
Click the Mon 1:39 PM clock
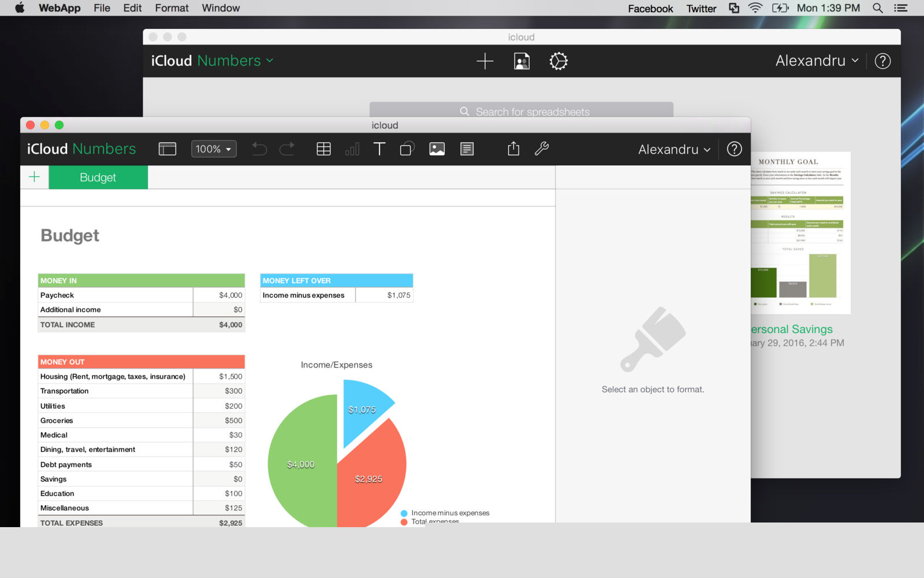pyautogui.click(x=828, y=8)
